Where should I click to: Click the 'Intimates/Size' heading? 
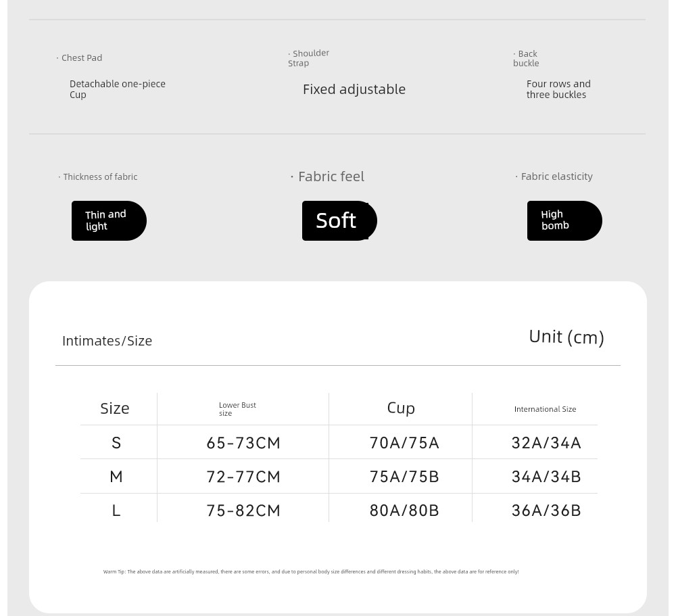[x=107, y=341]
